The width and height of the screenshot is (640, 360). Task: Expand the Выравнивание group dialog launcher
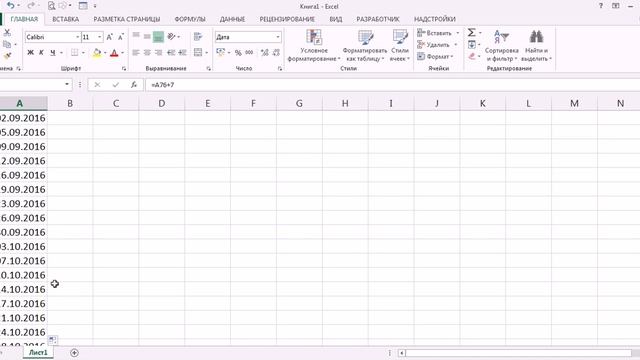pos(209,69)
